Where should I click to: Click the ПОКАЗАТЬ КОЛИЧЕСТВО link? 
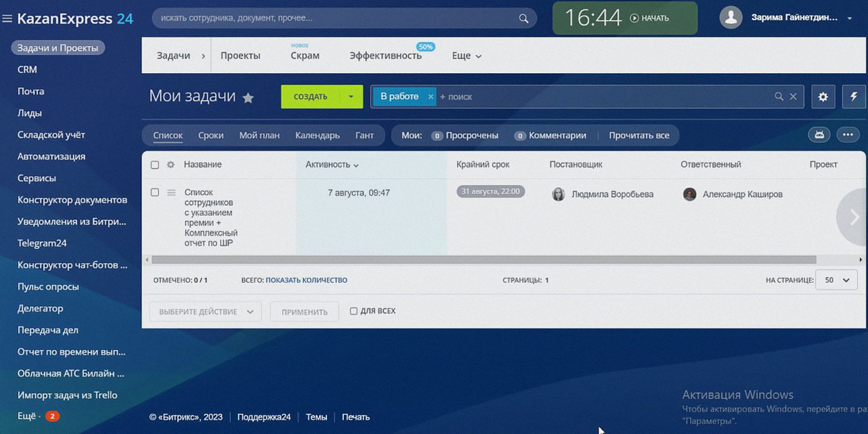tap(306, 280)
